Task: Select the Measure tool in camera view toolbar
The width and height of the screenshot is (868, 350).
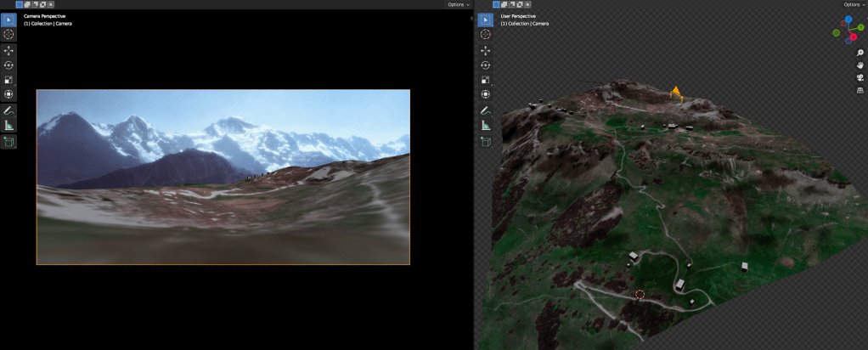Action: point(8,125)
